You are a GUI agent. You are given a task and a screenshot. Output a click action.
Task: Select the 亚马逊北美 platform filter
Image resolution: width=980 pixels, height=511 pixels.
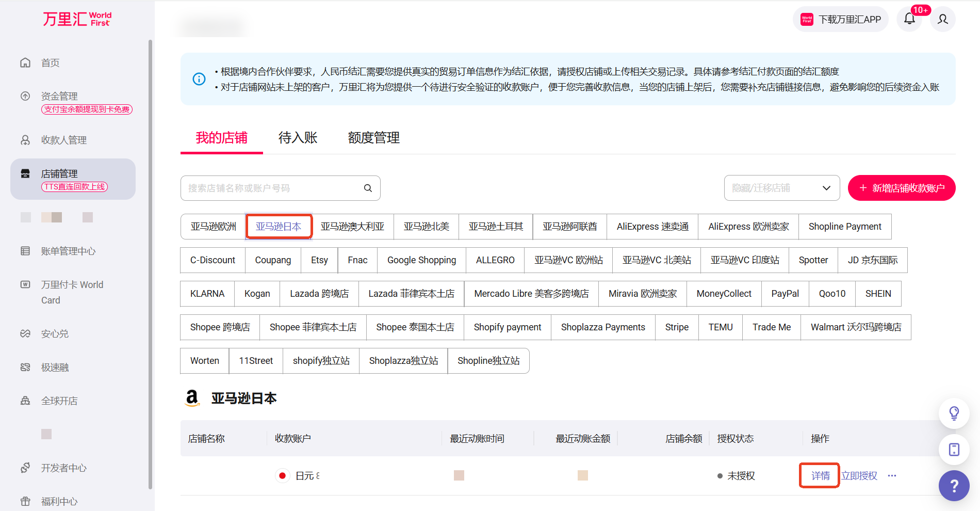click(426, 227)
